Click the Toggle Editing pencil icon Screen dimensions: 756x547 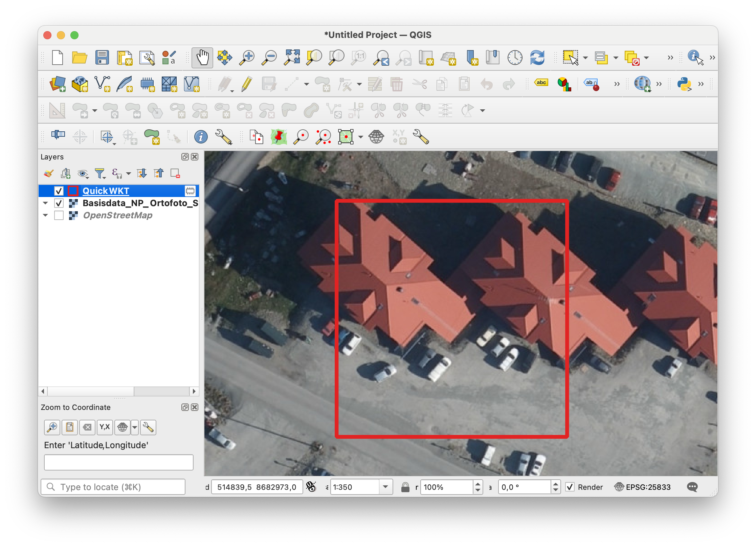(x=247, y=84)
